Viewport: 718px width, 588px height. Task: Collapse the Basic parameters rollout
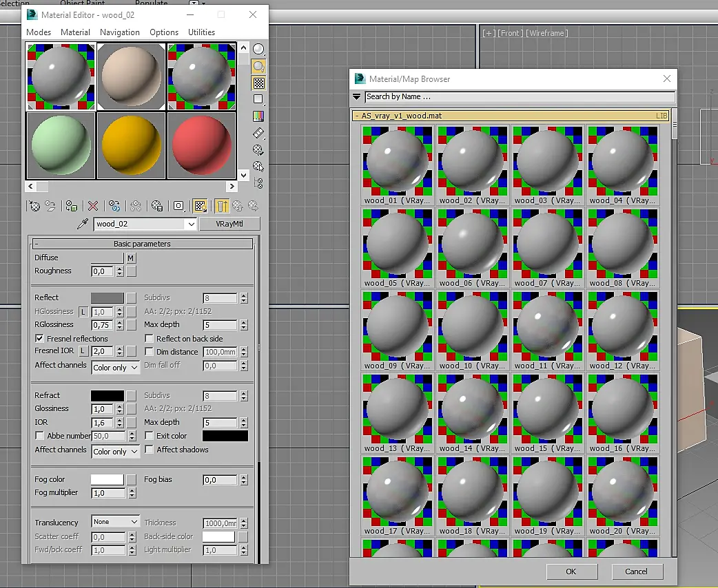tap(143, 244)
